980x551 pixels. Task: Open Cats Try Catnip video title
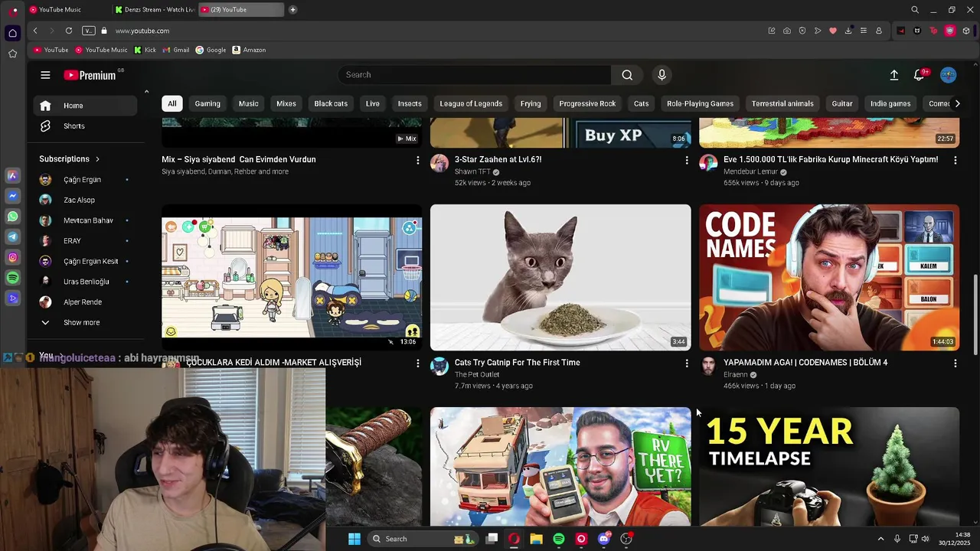[x=518, y=363]
